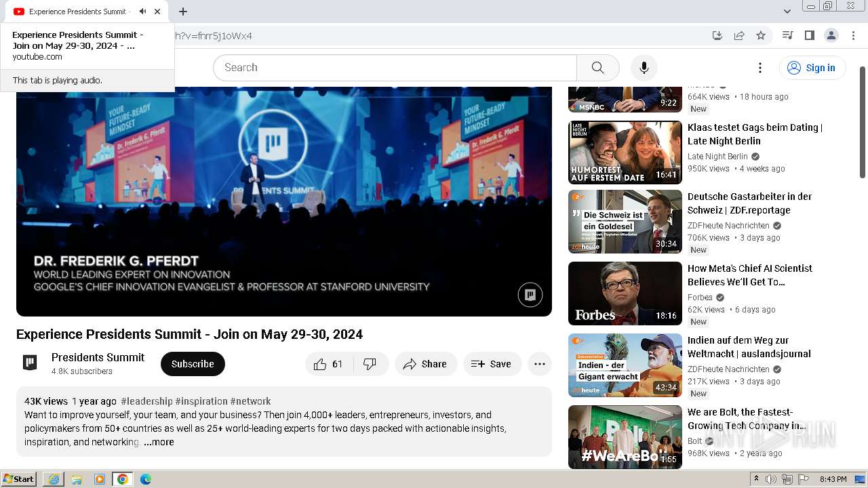Open the We are Bolt video title
The height and width of the screenshot is (488, 868).
tap(747, 419)
